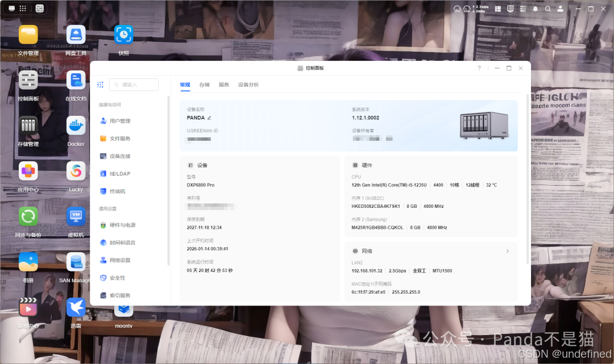The width and height of the screenshot is (614, 364).
Task: Select memory model M425R1GB4BB0-CQKOL
Action: [377, 228]
